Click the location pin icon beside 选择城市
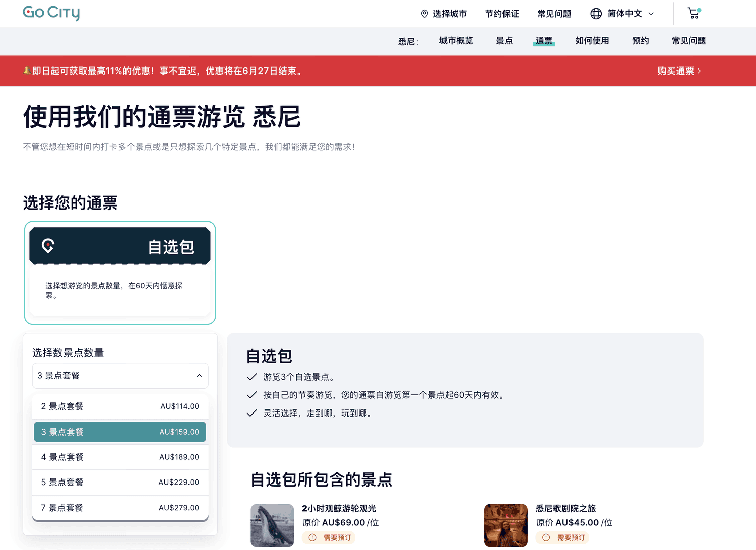756x550 pixels. [424, 14]
